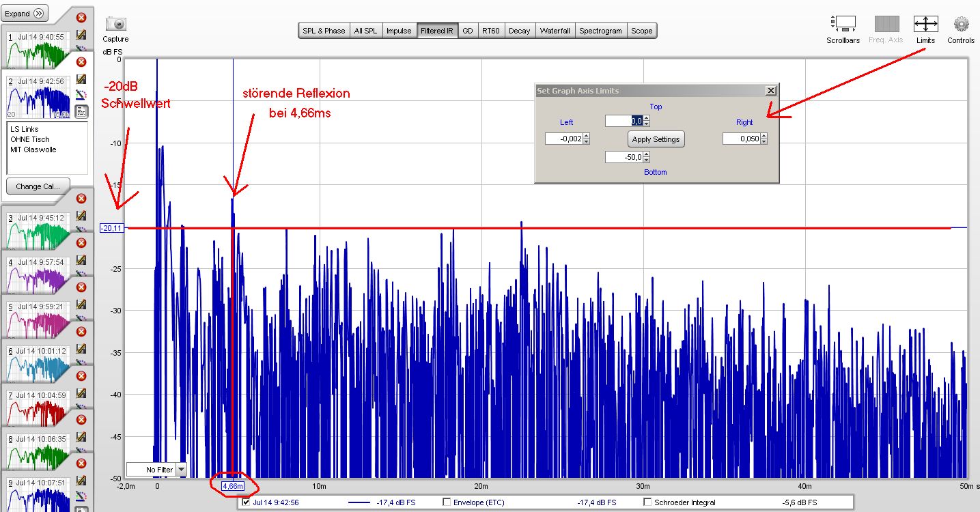Increase the Top limit with up arrow
The image size is (980, 512).
pos(647,118)
